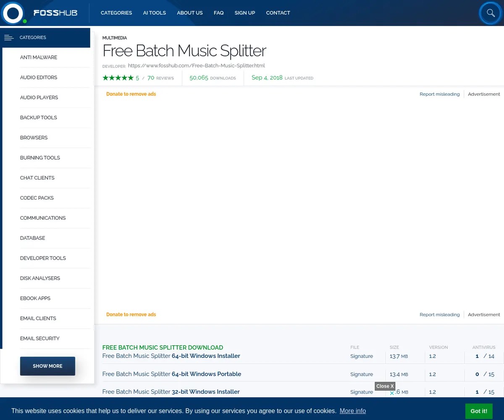504x420 pixels.
Task: Open CODEC PACKS category
Action: [x=37, y=198]
